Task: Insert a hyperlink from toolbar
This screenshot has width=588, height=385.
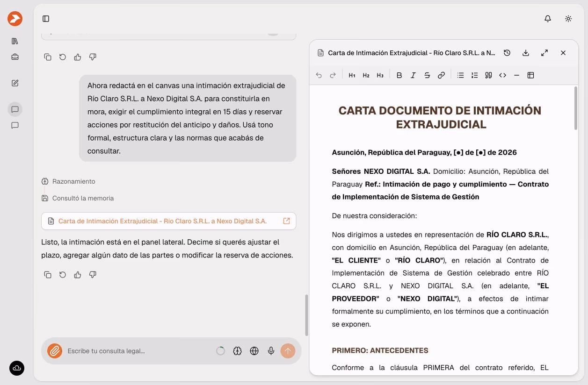Action: coord(441,75)
